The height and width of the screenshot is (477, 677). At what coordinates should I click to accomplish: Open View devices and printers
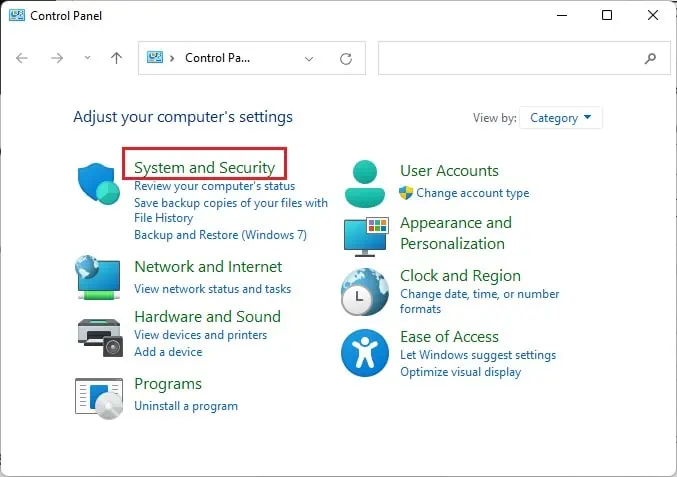tap(200, 335)
